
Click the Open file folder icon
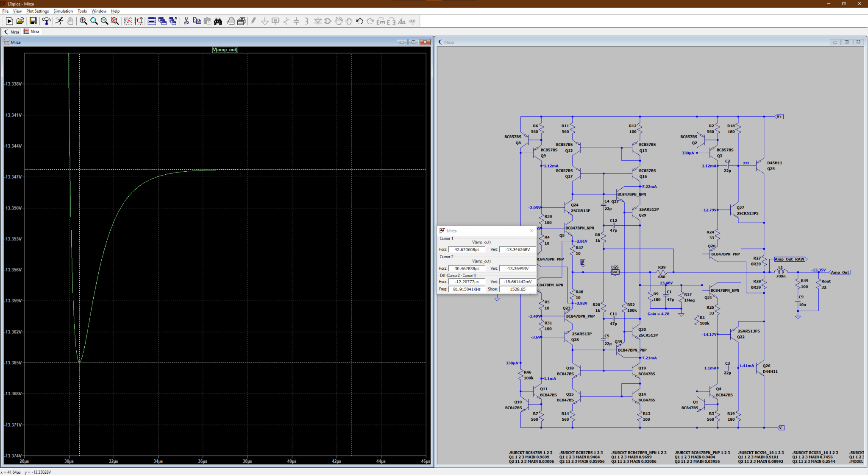tap(20, 21)
